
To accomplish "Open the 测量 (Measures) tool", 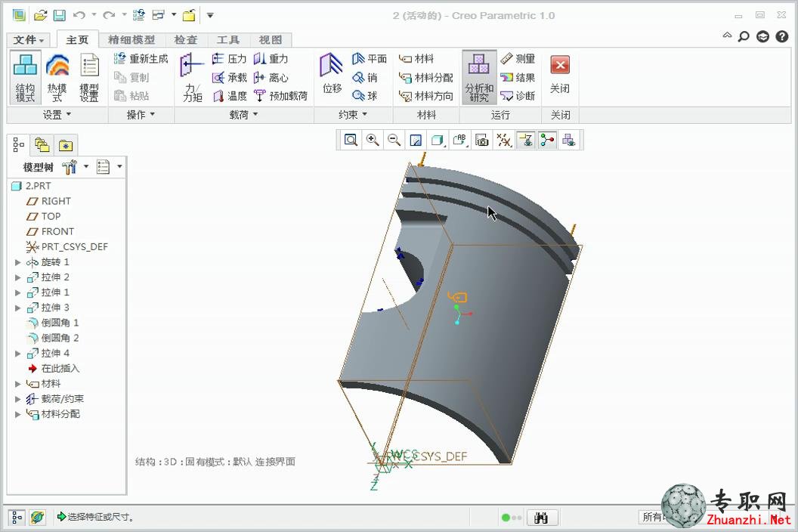I will coord(518,58).
